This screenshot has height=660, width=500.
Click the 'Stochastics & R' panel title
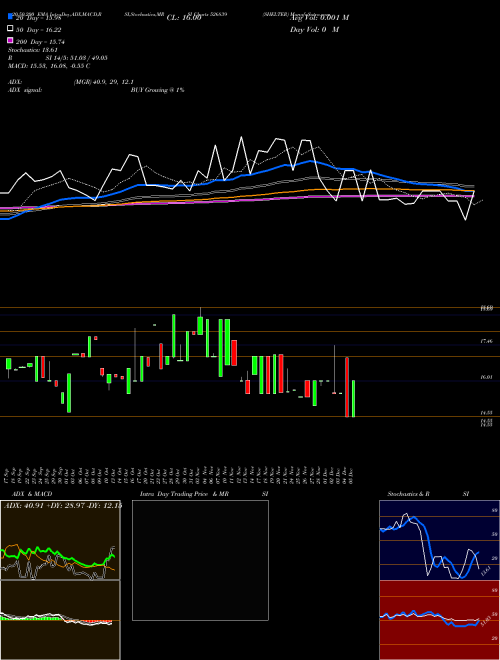click(408, 494)
